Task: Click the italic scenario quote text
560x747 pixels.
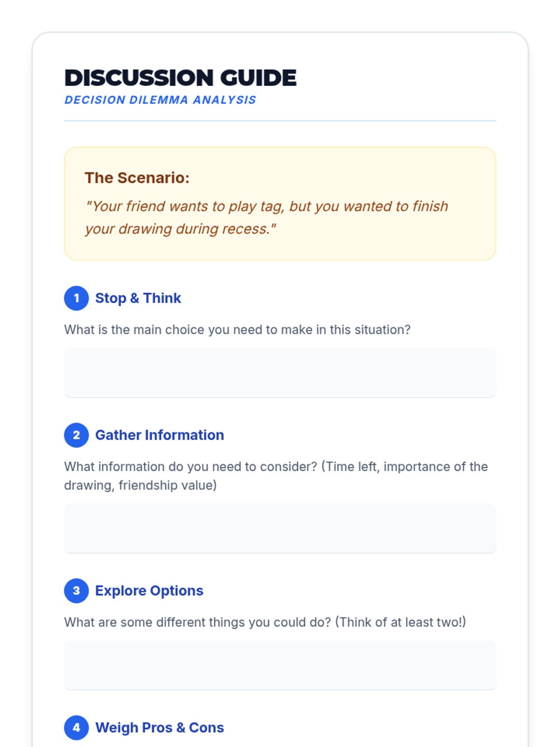Action: tap(266, 218)
